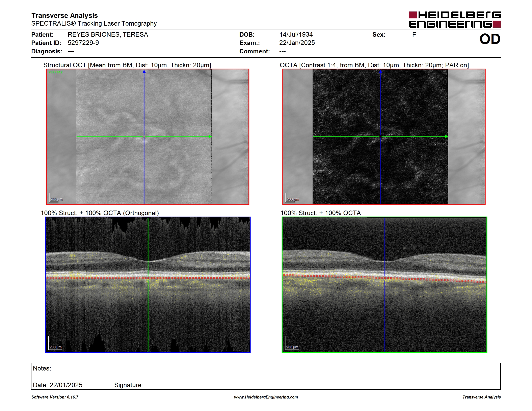This screenshot has width=532, height=411.
Task: Click the Notes field box
Action: 266,376
